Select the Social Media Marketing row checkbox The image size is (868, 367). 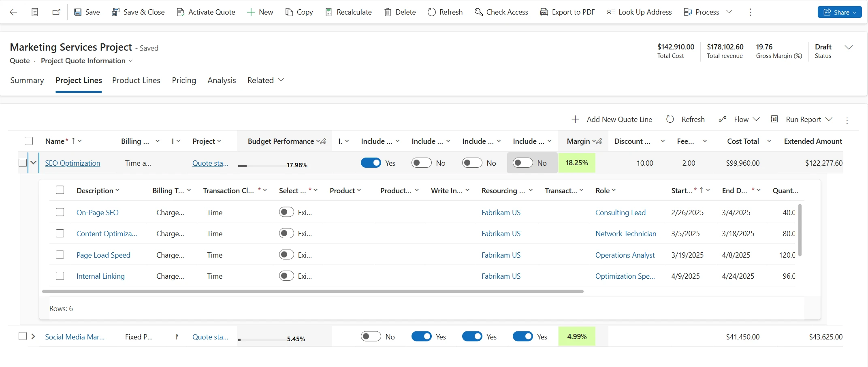pos(23,336)
